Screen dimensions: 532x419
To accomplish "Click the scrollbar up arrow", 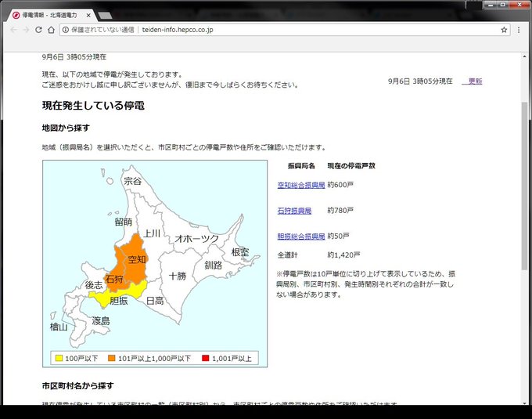I will pos(524,56).
